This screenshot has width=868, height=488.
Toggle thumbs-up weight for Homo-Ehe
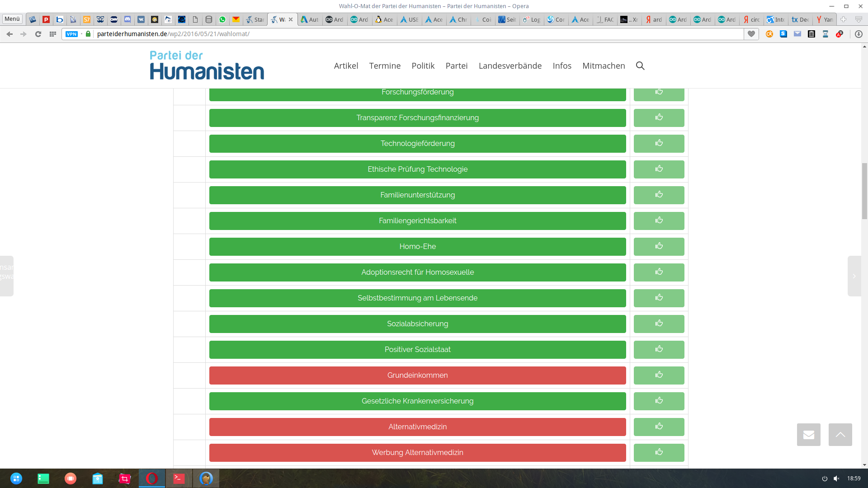tap(659, 247)
